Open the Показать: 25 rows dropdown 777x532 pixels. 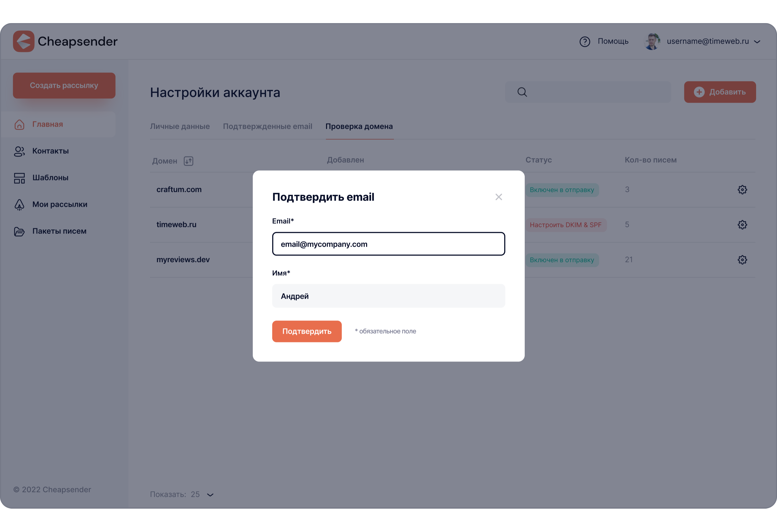coord(182,495)
